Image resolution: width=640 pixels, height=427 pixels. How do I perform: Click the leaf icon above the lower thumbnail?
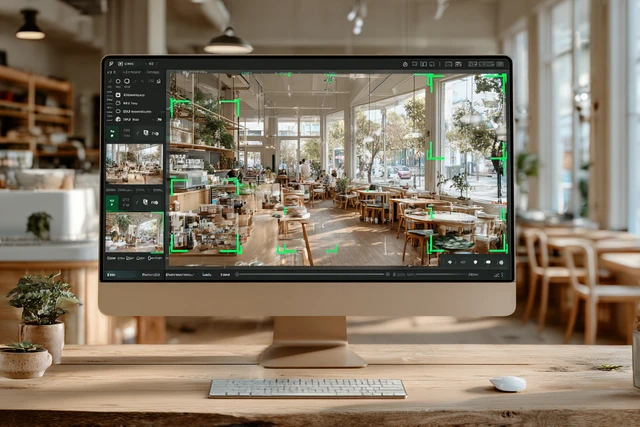(x=111, y=202)
